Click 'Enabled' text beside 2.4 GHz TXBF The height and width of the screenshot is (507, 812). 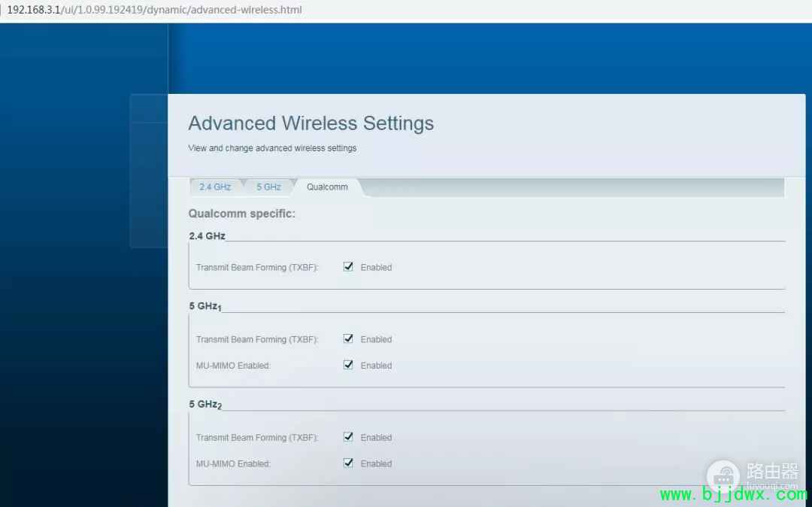(x=376, y=267)
